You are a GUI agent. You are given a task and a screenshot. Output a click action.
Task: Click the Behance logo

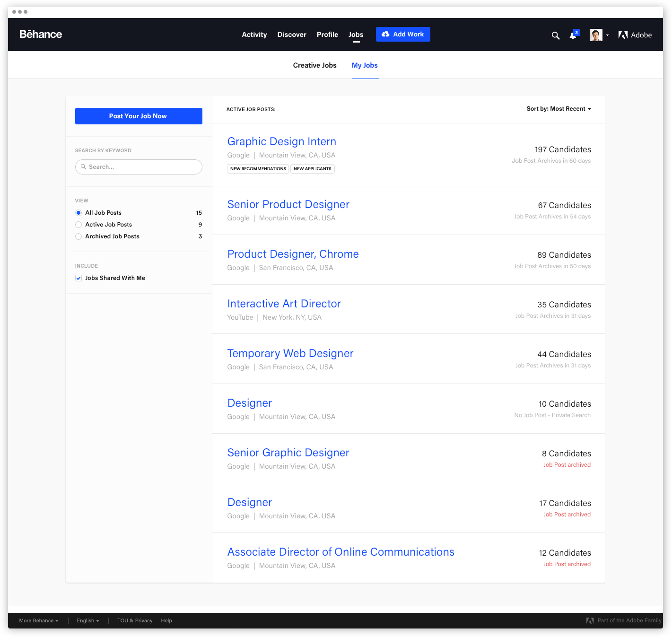coord(41,35)
